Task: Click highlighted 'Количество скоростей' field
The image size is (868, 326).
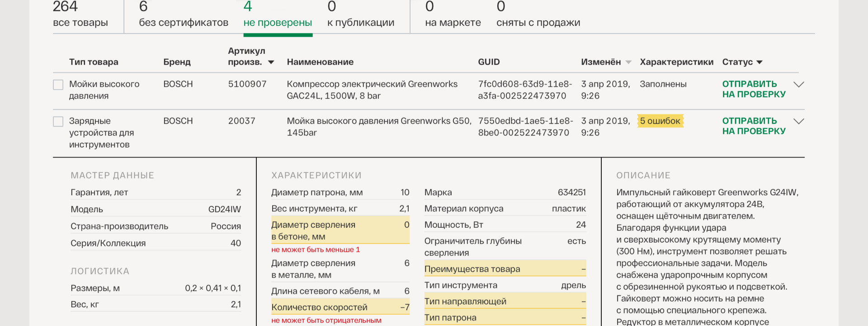Action: 340,307
